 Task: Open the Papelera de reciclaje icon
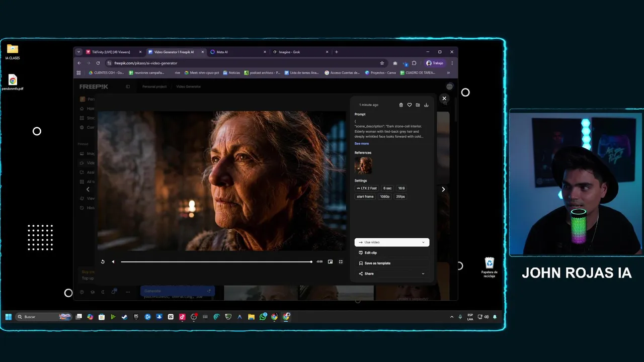click(x=490, y=266)
